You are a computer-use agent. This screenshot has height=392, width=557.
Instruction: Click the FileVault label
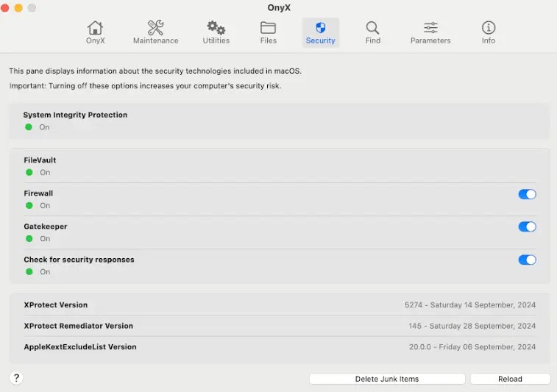point(40,160)
